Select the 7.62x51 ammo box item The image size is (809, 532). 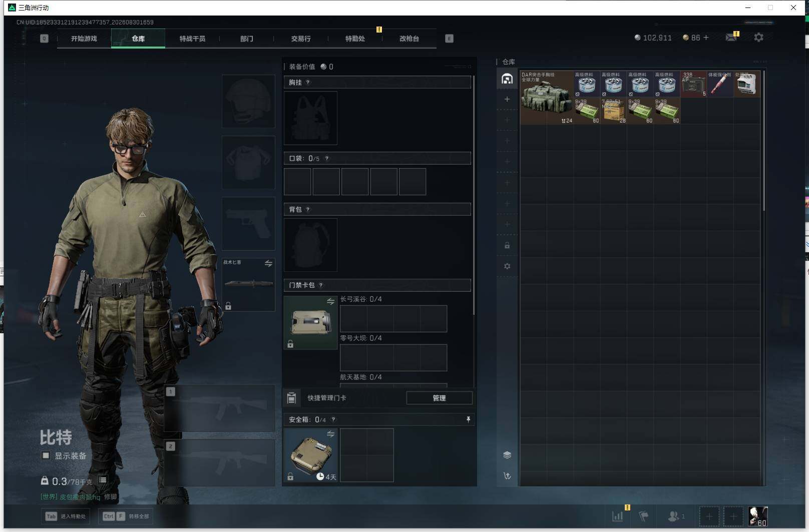(613, 111)
